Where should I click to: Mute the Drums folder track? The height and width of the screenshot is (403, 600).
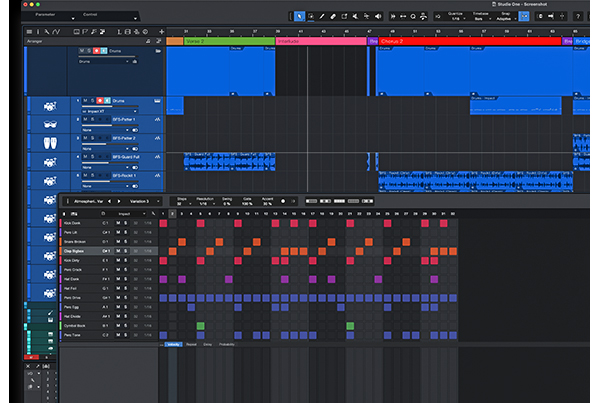tap(82, 51)
